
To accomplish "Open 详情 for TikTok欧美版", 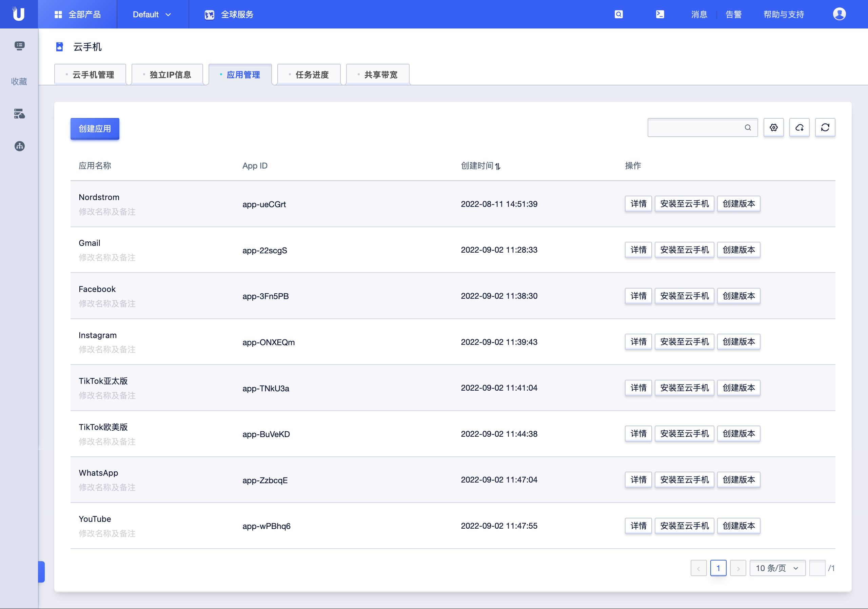I will pos(638,434).
